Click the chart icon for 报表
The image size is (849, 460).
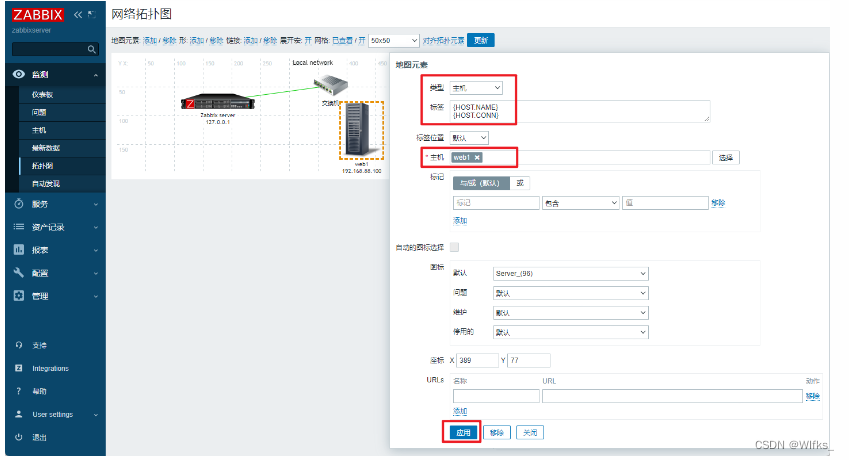tap(19, 249)
